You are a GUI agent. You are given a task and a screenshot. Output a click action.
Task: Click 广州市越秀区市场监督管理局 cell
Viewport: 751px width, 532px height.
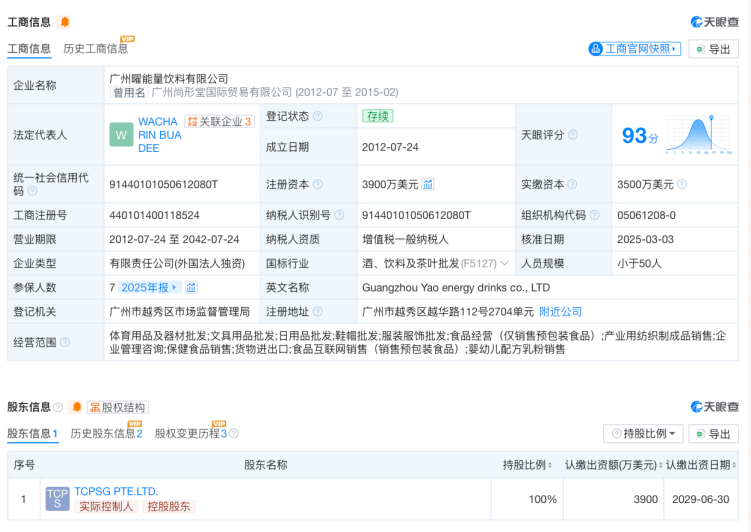[x=180, y=312]
